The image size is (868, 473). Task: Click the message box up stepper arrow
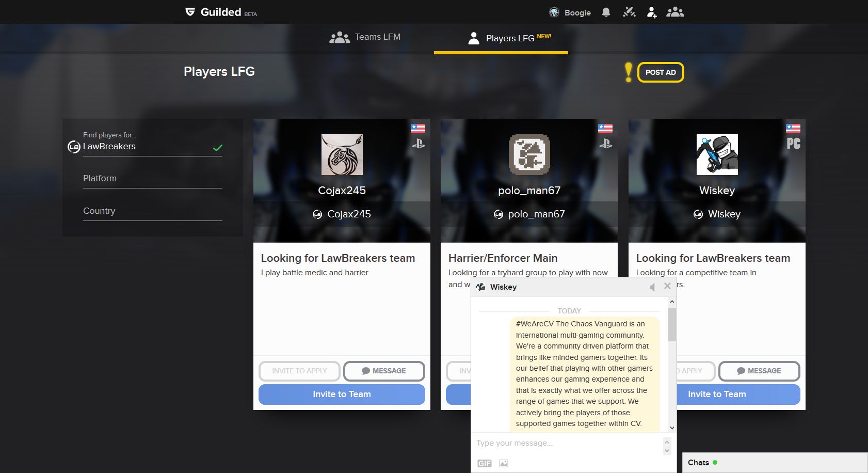click(x=667, y=442)
